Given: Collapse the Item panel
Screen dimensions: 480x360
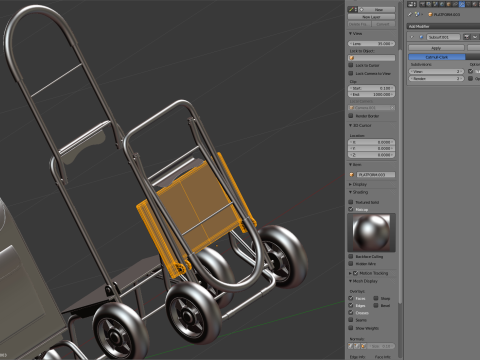Looking at the screenshot, I should (x=351, y=165).
